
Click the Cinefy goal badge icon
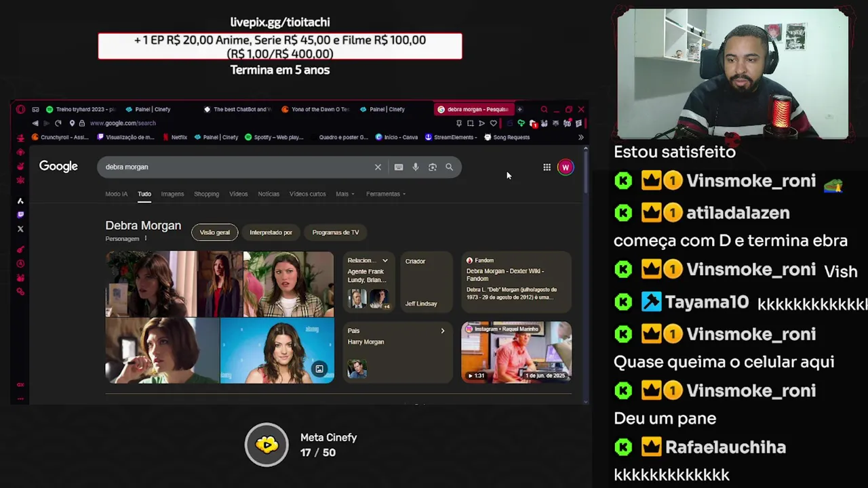point(267,445)
